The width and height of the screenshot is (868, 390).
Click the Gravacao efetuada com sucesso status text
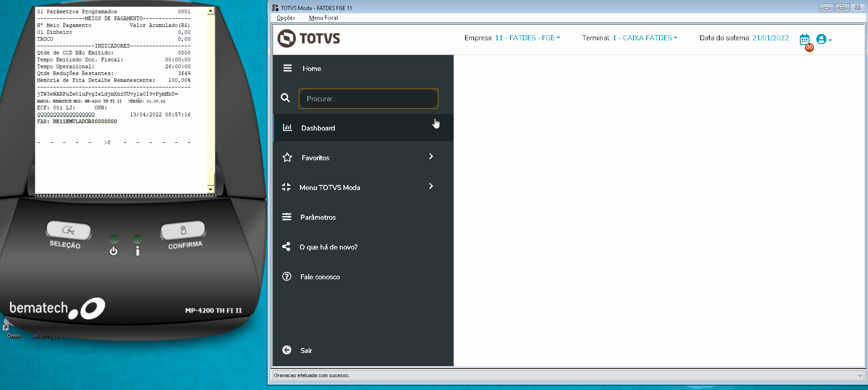(x=312, y=375)
